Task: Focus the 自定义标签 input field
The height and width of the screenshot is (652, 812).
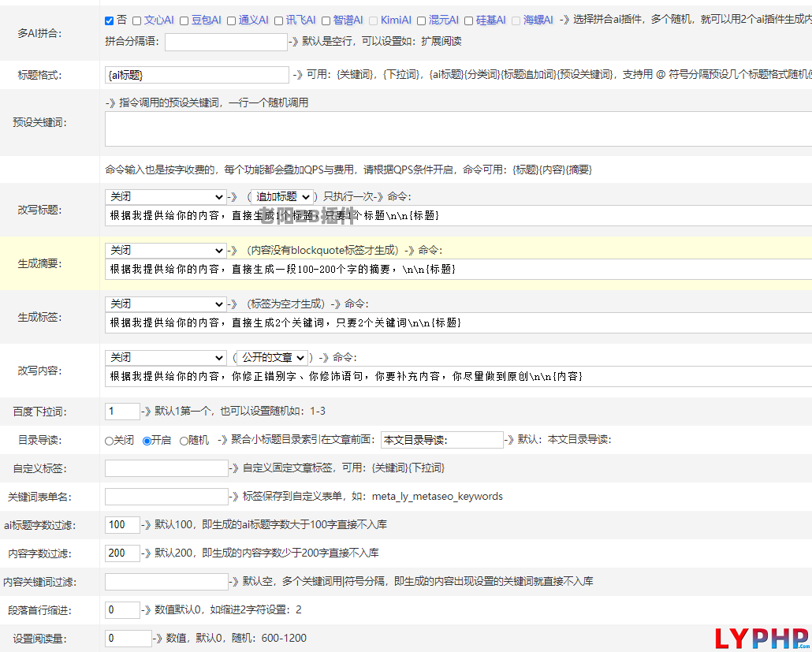Action: tap(167, 468)
